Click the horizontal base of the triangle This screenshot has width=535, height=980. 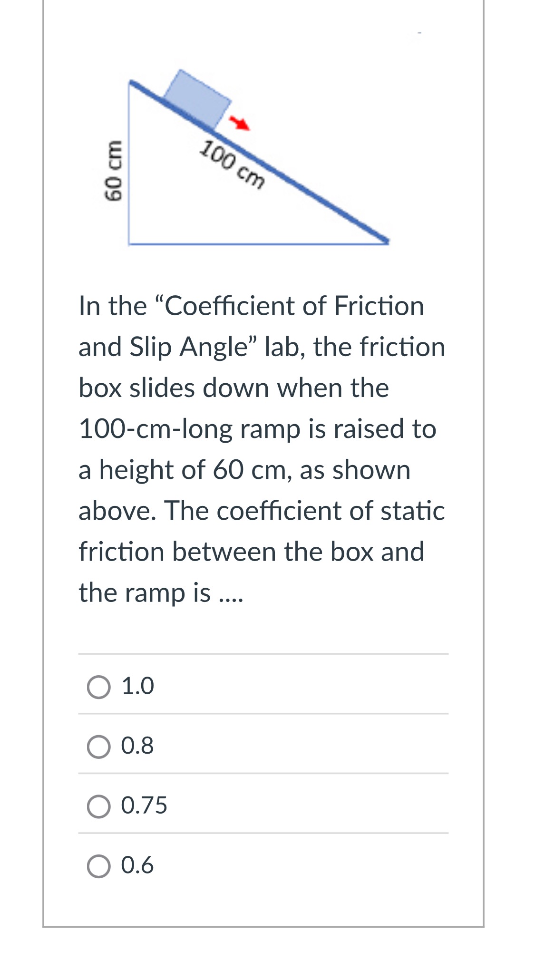coord(258,244)
